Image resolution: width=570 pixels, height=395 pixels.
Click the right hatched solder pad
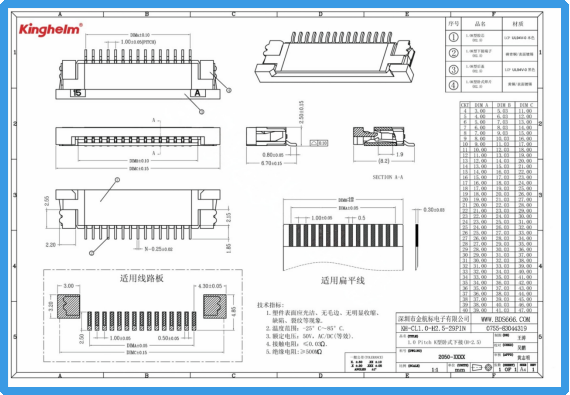pos(214,306)
